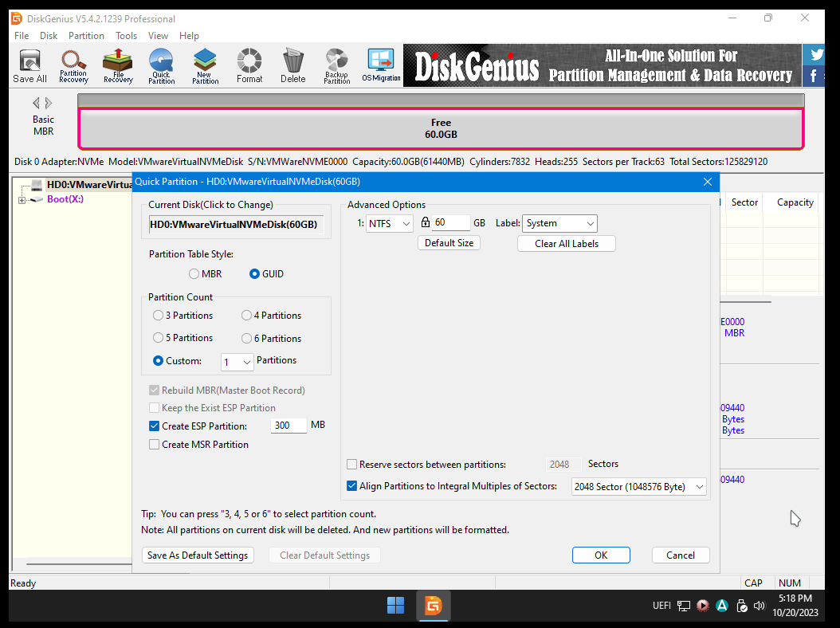Screen dimensions: 840x628
Task: Click the Capacity column header
Action: 795,202
